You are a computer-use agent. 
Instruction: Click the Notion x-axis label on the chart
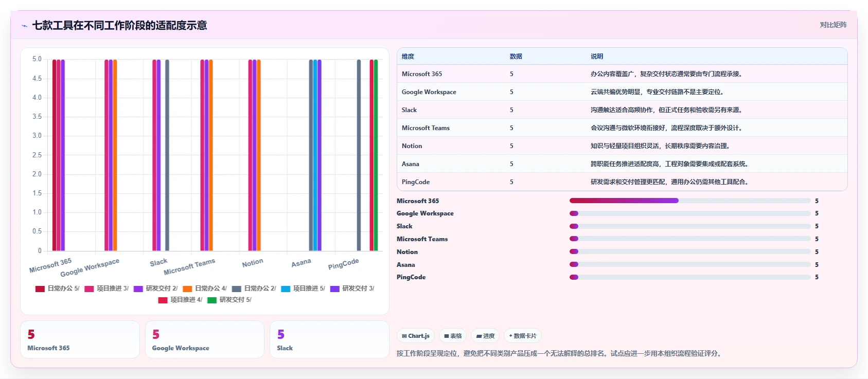tap(253, 263)
